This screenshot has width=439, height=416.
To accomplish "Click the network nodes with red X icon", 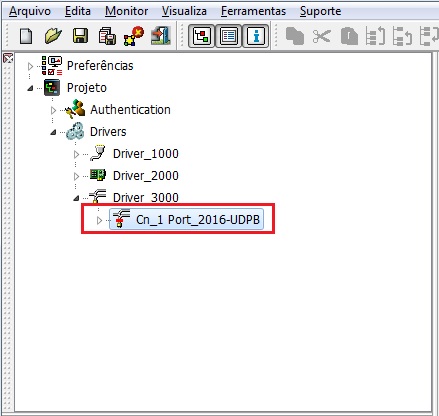I will tap(134, 36).
